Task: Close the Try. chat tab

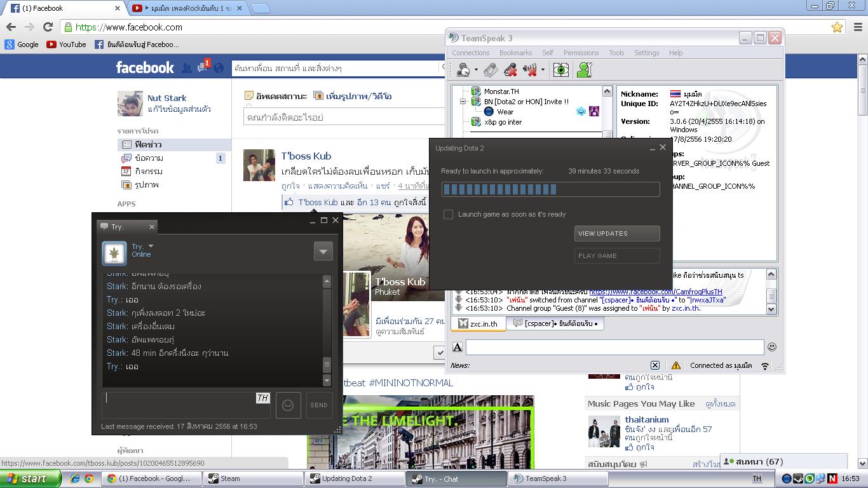Action: [x=152, y=227]
